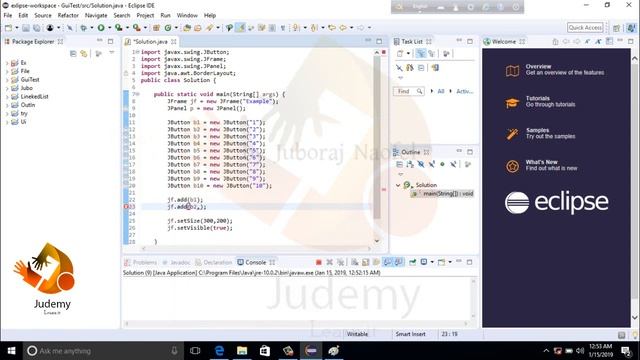Click the Samples wand icon on Welcome page
The image size is (640, 360).
(512, 134)
